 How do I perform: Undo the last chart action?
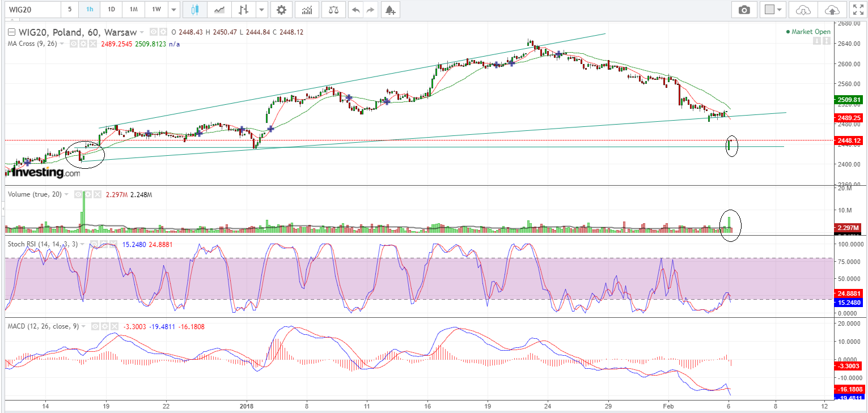[355, 10]
